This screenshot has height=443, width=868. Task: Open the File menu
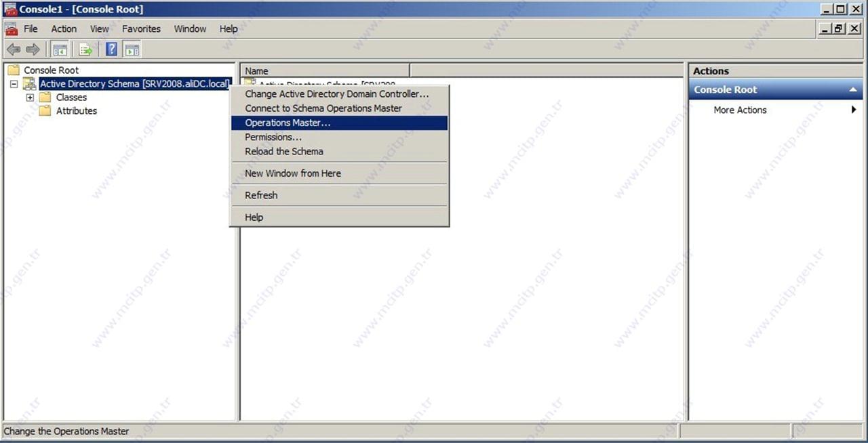31,29
